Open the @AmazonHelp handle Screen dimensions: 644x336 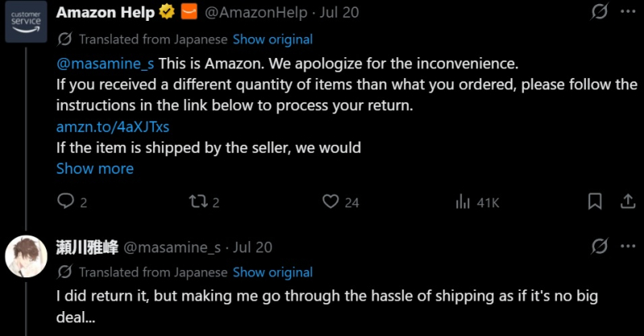pos(255,12)
